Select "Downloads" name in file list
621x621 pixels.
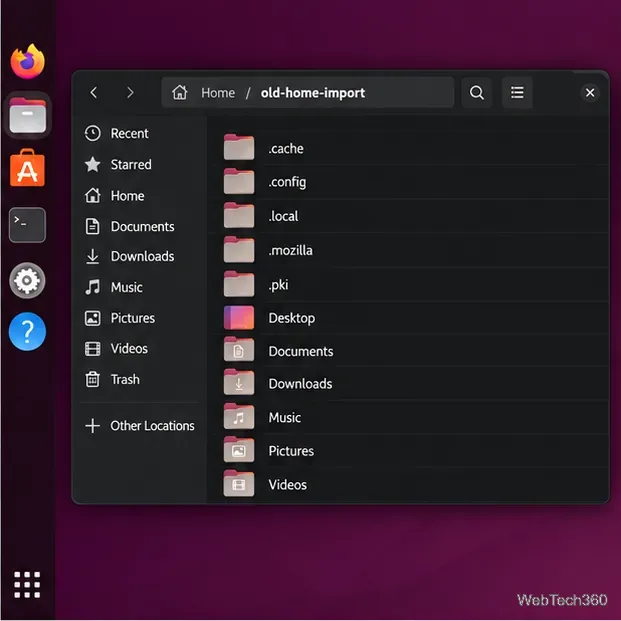click(301, 384)
